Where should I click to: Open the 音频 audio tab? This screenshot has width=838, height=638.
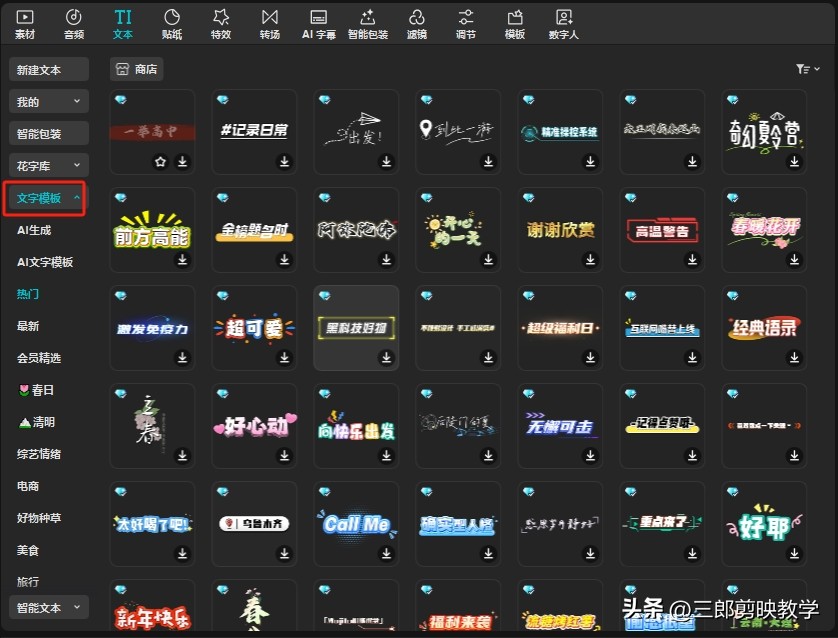click(74, 24)
